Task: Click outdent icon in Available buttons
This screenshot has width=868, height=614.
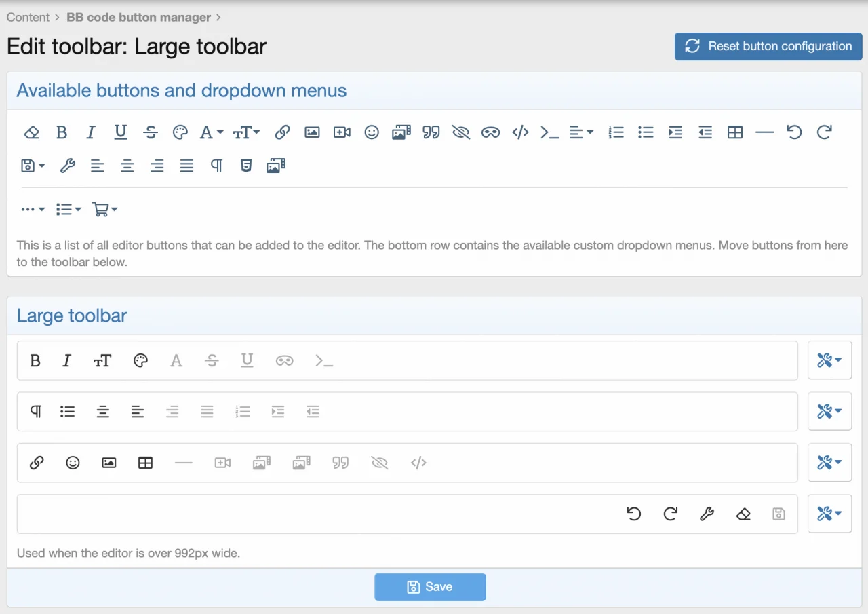Action: [x=705, y=133]
